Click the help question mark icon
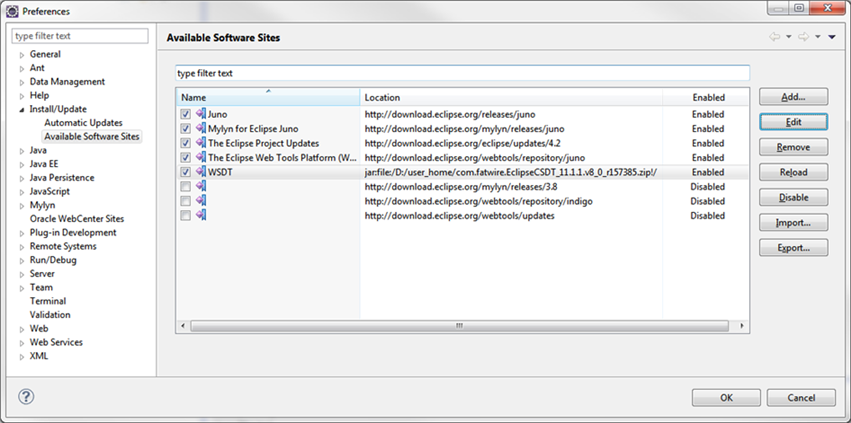The width and height of the screenshot is (851, 423). [x=26, y=396]
